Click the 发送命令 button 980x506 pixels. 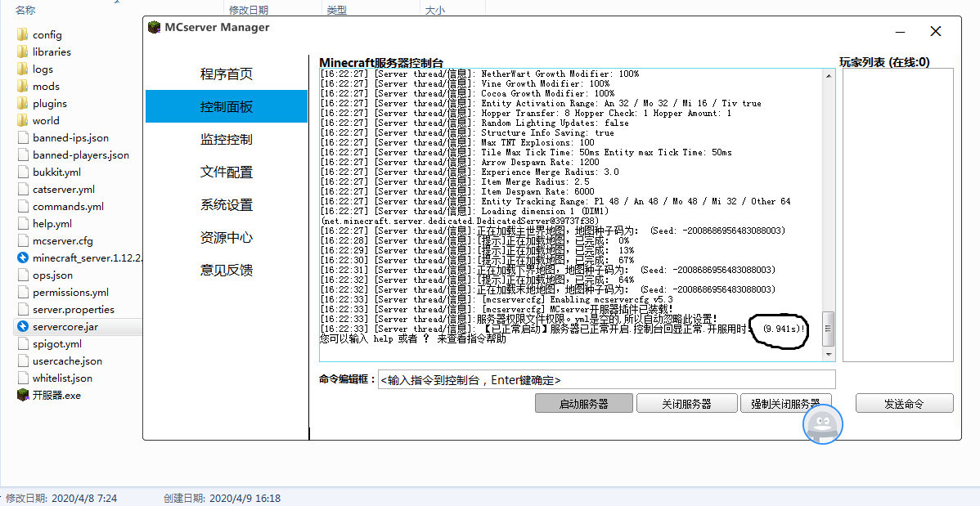pyautogui.click(x=905, y=404)
